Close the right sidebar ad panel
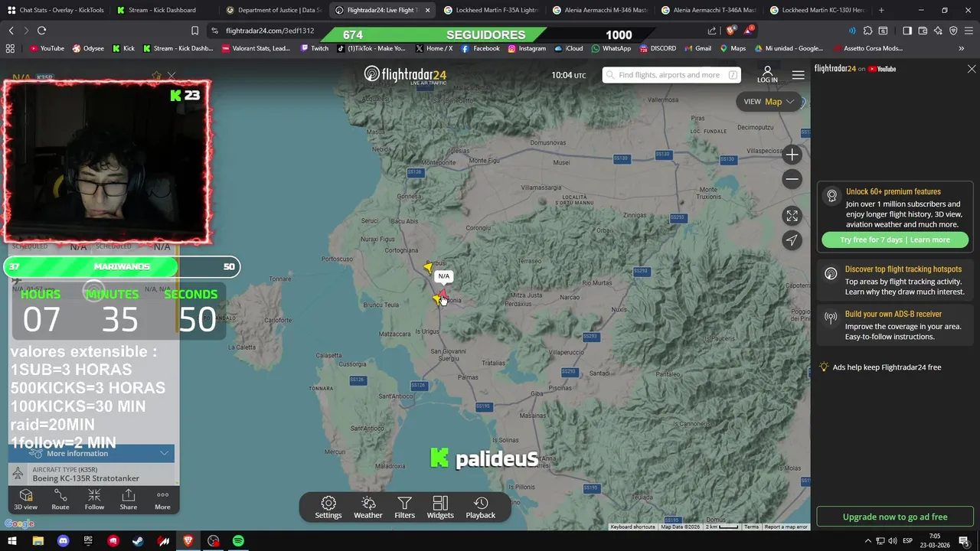980x551 pixels. click(x=972, y=69)
